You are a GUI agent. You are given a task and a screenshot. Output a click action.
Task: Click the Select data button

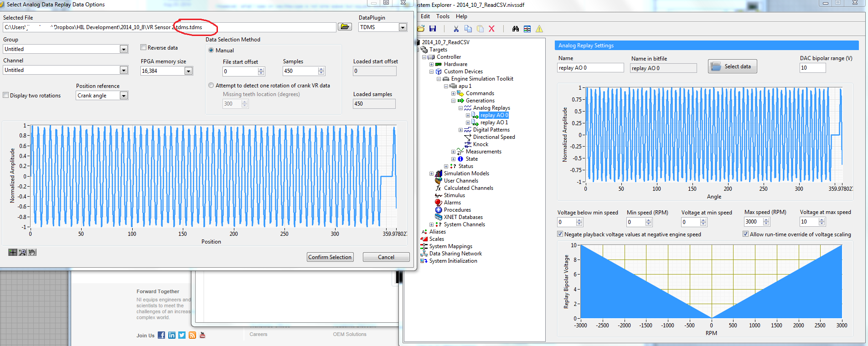point(732,66)
